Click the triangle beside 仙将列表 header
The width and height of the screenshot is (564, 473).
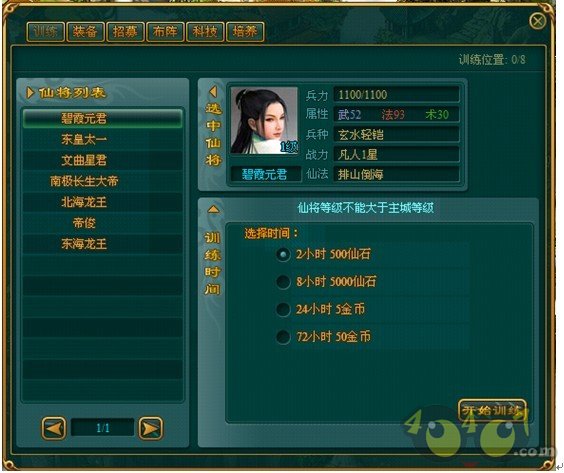[x=30, y=92]
